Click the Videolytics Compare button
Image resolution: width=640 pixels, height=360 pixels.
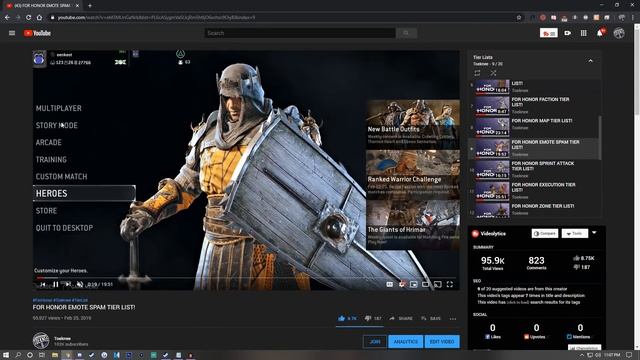[x=544, y=233]
